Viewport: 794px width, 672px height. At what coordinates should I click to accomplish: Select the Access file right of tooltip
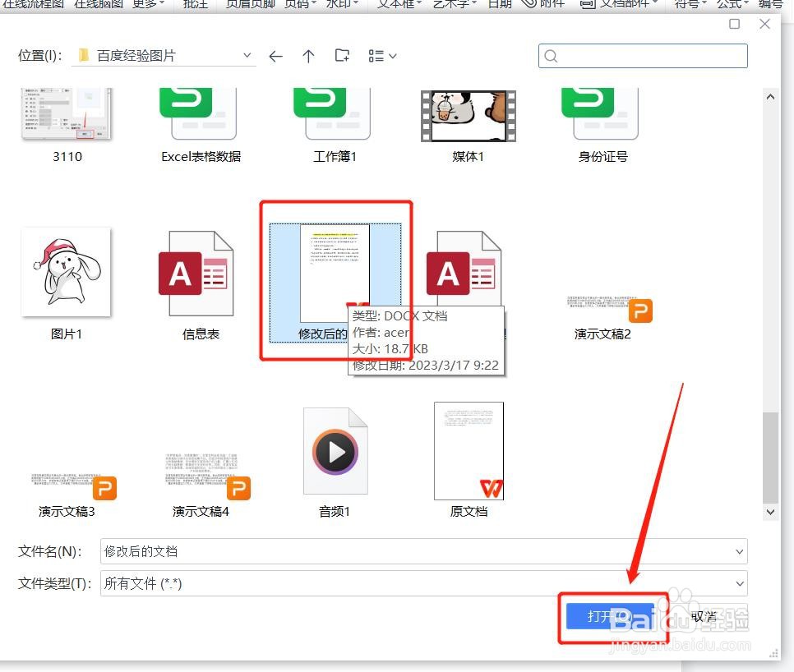[464, 268]
